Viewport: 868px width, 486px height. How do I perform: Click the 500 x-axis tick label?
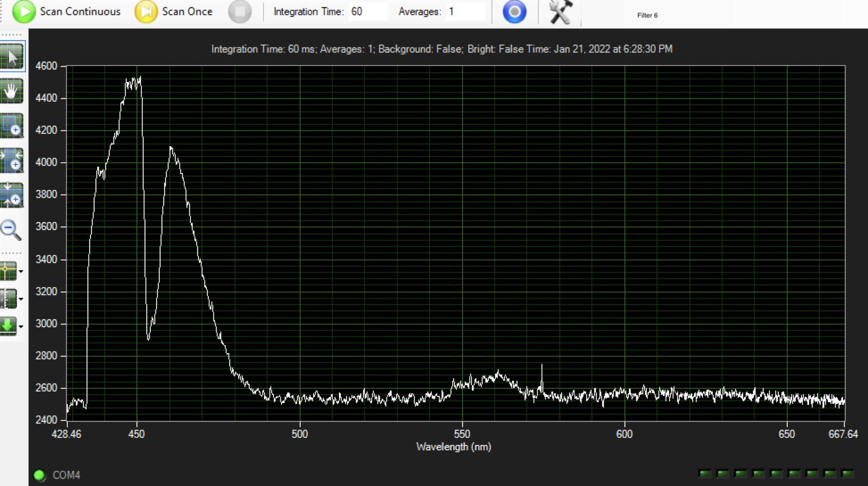click(x=300, y=434)
